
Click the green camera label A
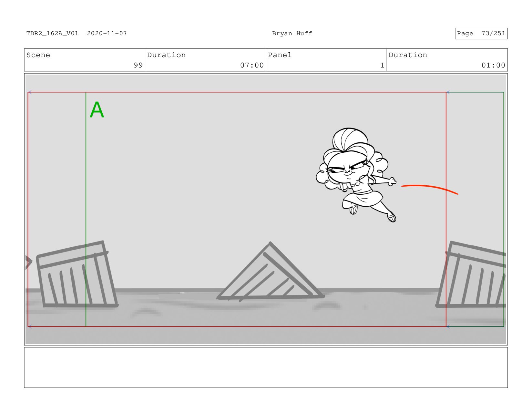coord(97,110)
